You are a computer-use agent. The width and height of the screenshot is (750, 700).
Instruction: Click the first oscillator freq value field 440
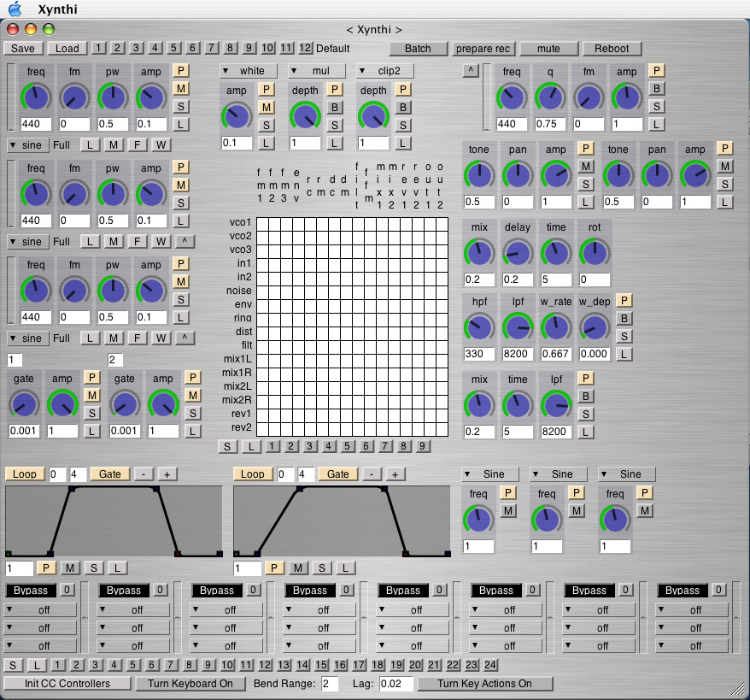[36, 124]
